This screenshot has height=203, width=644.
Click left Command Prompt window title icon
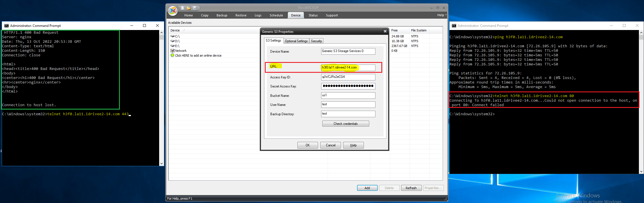6,25
